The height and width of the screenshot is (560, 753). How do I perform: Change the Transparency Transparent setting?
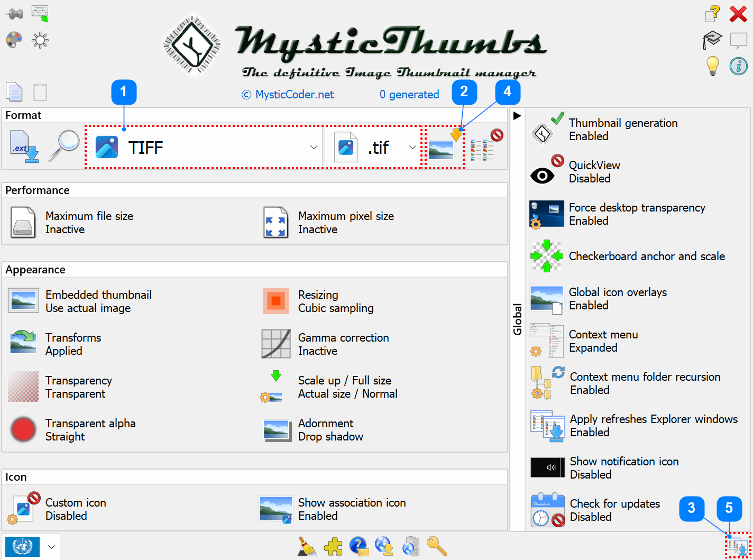coord(60,387)
